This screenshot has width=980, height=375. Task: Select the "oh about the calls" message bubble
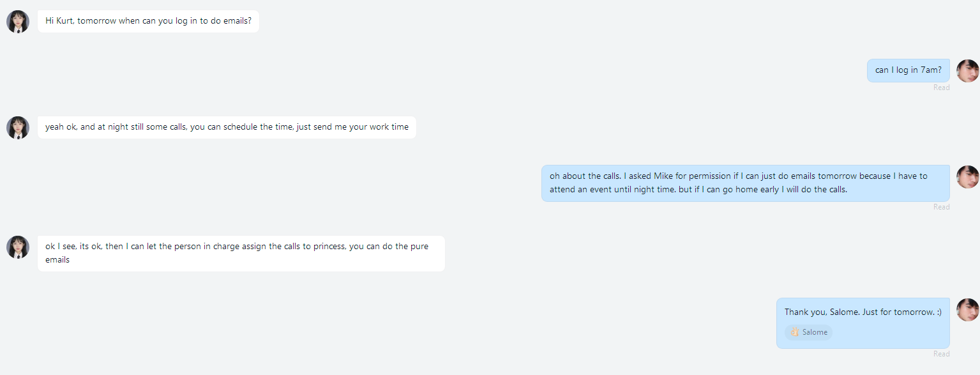point(745,183)
